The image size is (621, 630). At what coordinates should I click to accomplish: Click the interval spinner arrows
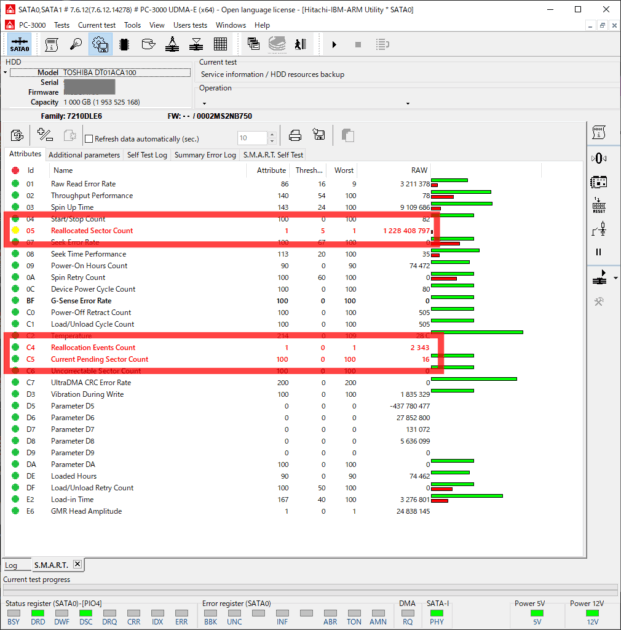point(272,138)
